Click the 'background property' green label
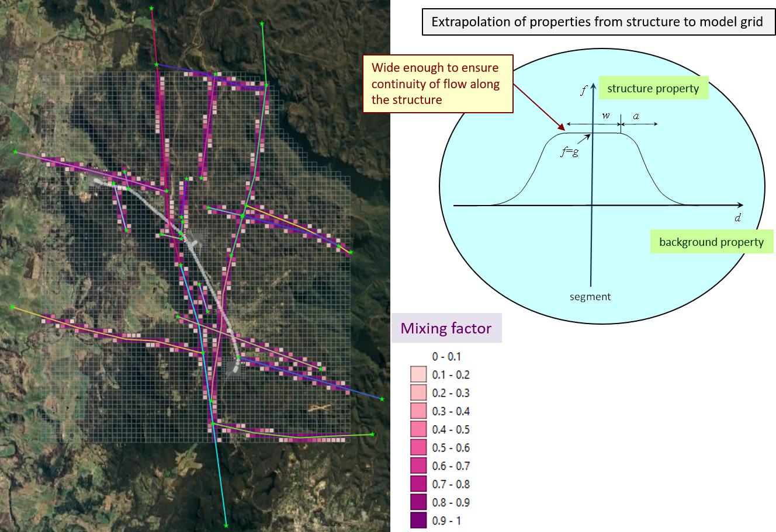This screenshot has width=776, height=532. [x=712, y=242]
